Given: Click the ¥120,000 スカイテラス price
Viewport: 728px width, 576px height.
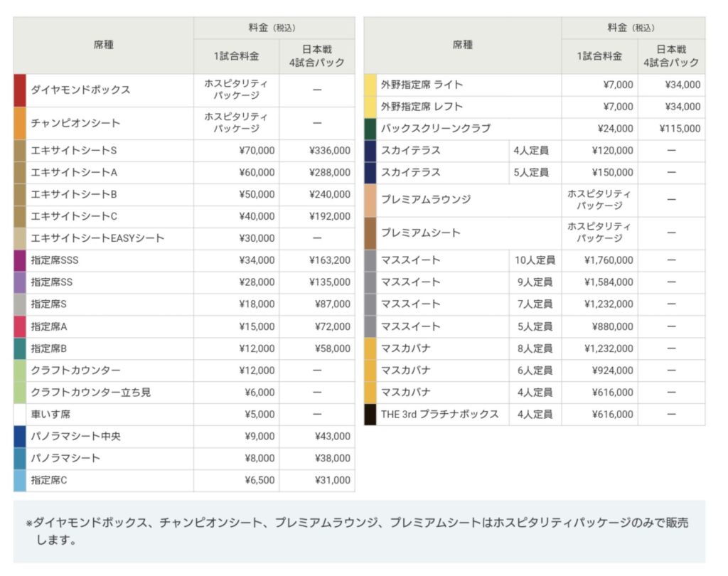Looking at the screenshot, I should click(612, 151).
